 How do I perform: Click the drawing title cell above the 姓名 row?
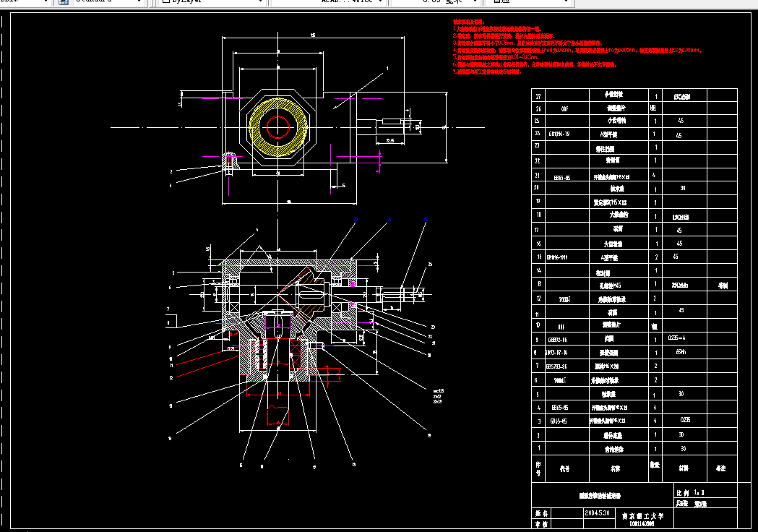[603, 495]
